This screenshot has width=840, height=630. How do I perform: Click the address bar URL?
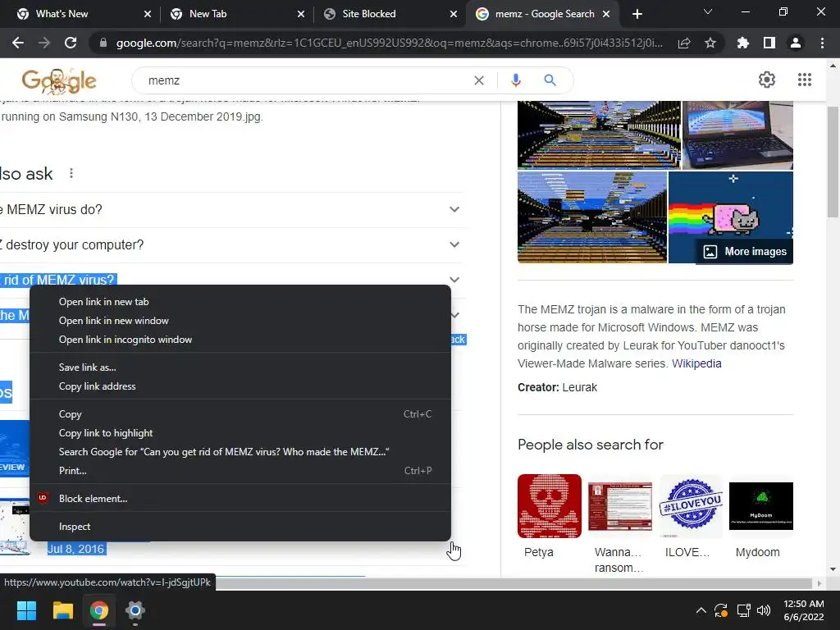(x=389, y=43)
